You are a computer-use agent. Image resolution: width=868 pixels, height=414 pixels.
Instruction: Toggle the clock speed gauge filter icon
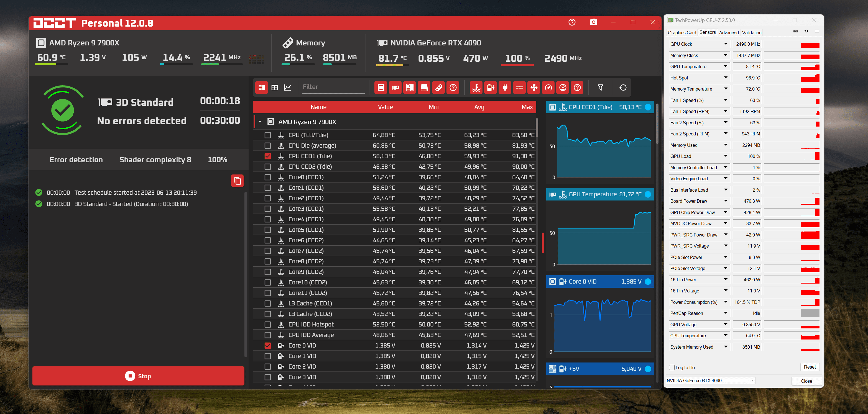pyautogui.click(x=548, y=88)
